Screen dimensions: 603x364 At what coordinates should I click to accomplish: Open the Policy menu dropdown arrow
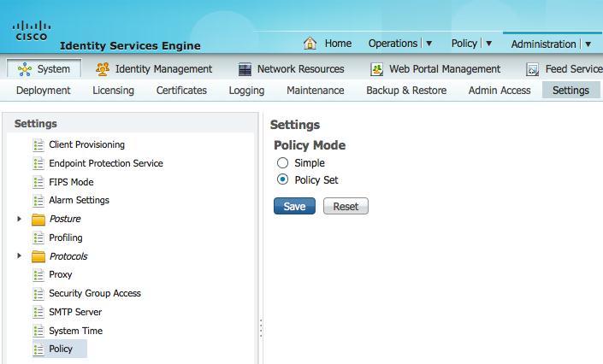tap(488, 44)
